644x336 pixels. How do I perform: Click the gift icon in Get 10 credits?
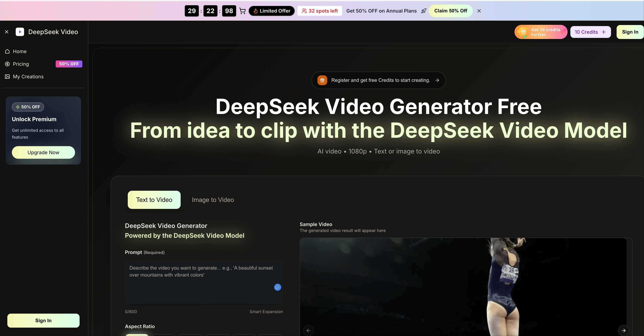523,32
